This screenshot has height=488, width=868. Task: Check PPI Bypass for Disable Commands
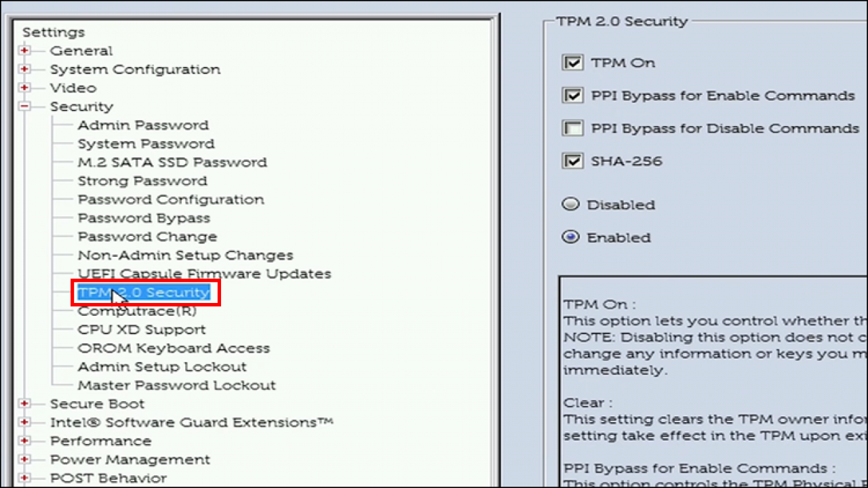click(572, 128)
